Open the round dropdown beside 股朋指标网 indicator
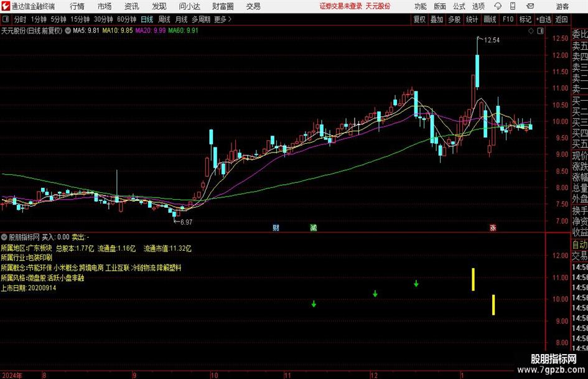 tap(4, 237)
